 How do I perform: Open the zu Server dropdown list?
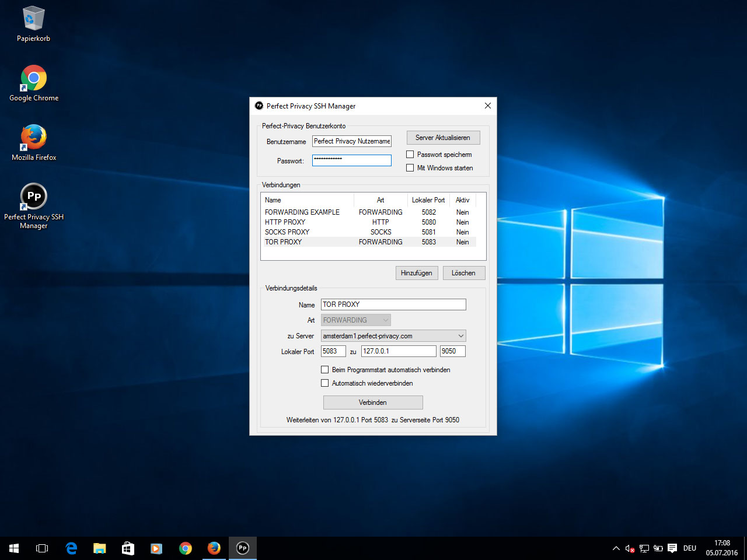tap(393, 336)
